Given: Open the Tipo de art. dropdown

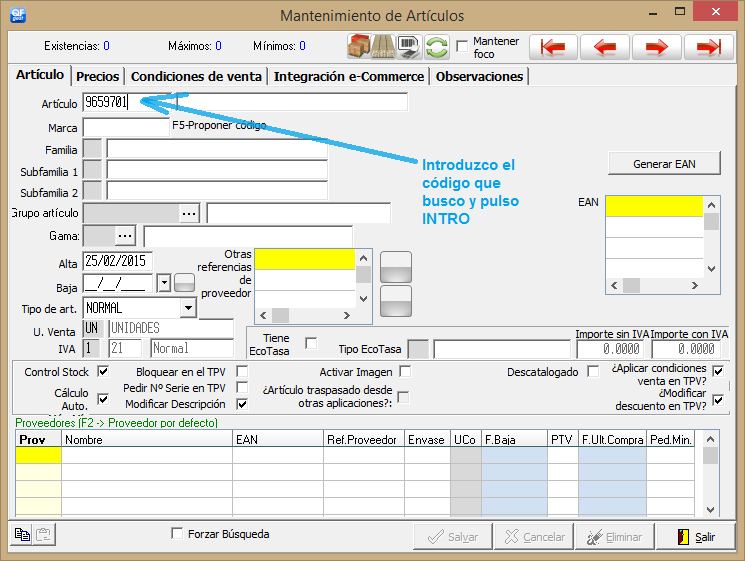Looking at the screenshot, I should (188, 308).
